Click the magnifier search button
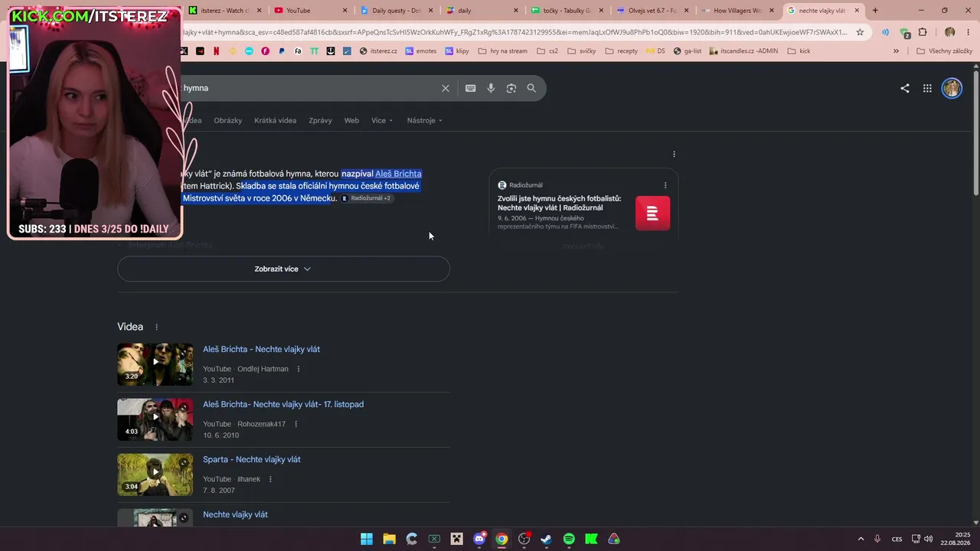This screenshot has height=551, width=980. (531, 88)
